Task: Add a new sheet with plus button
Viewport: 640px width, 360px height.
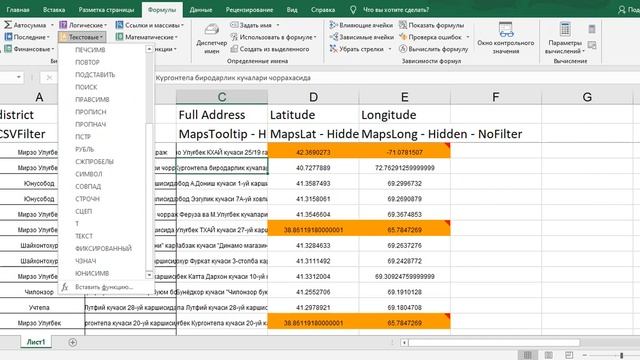Action: [x=72, y=342]
